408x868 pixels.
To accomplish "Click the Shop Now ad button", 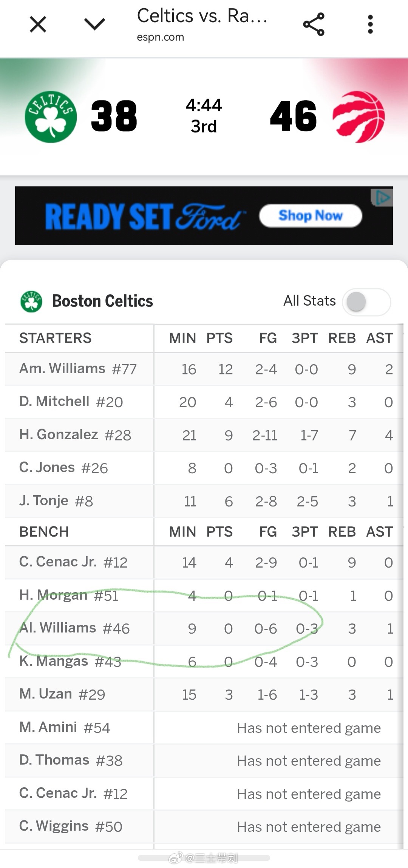I will tap(311, 216).
